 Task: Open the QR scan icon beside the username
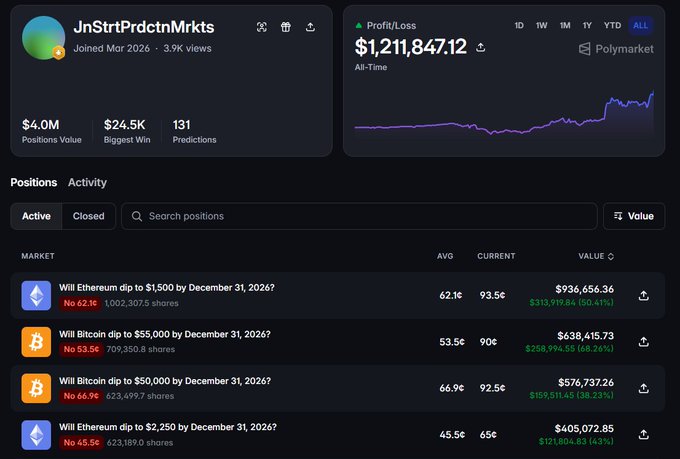pyautogui.click(x=262, y=27)
